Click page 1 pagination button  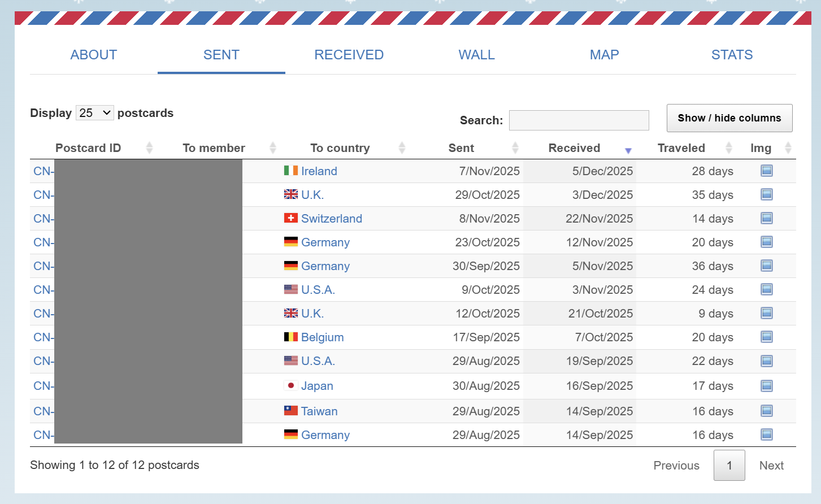pos(729,466)
